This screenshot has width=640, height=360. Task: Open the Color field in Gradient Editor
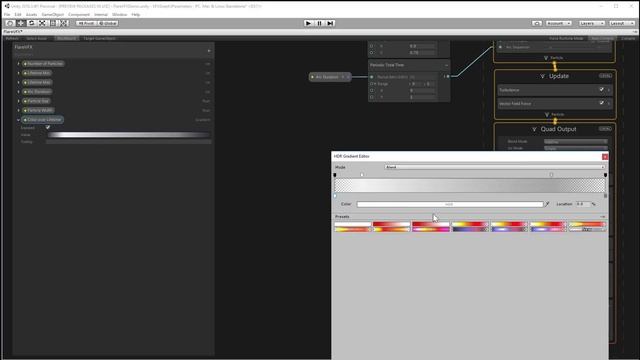click(450, 204)
